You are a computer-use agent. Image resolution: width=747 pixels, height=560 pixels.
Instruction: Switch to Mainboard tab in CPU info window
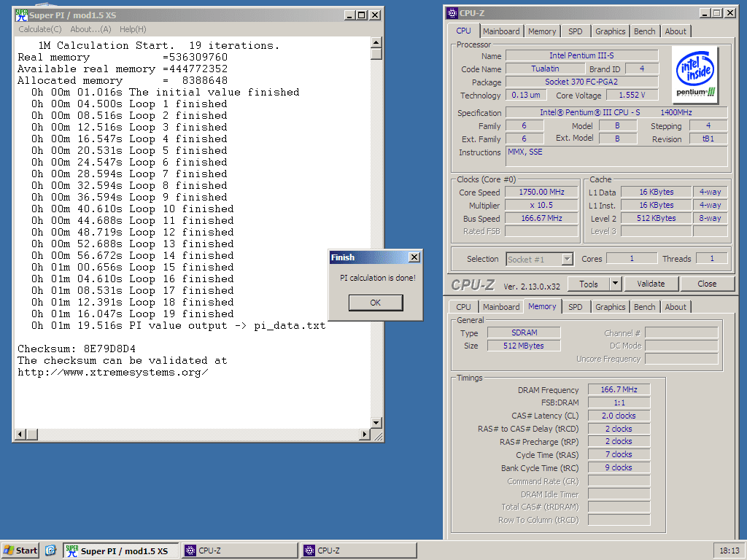coord(501,31)
